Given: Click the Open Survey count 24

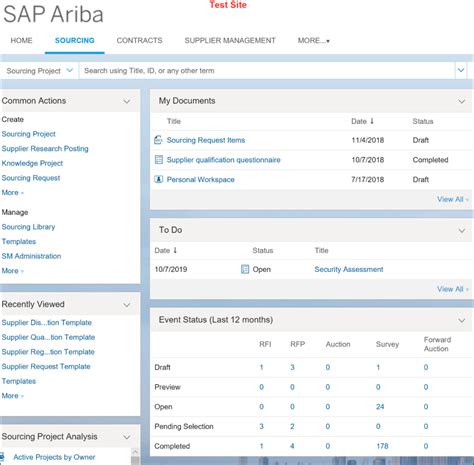Looking at the screenshot, I should [x=380, y=407].
